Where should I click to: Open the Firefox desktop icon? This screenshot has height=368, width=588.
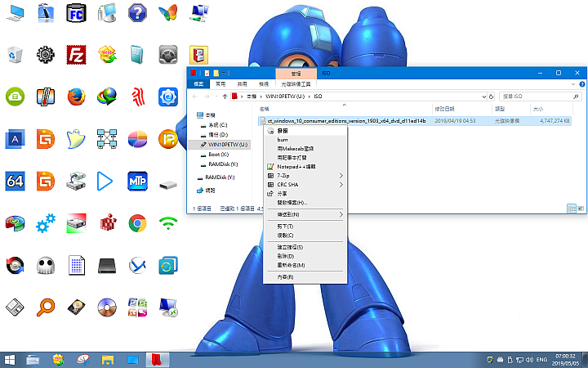pyautogui.click(x=76, y=96)
